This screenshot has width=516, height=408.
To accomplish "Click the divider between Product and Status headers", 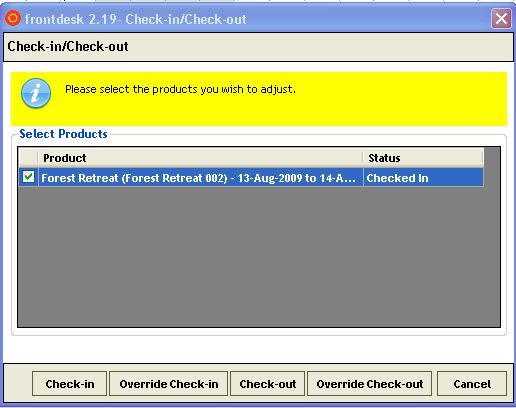I will click(x=363, y=158).
